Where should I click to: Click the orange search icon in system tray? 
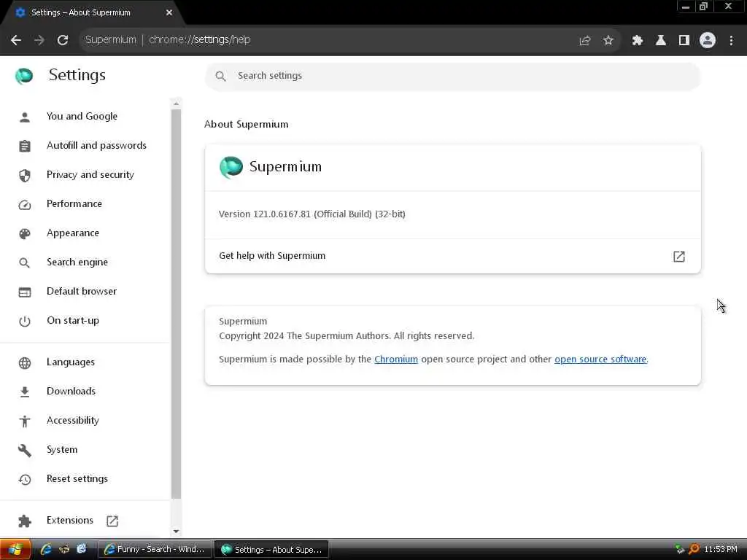[694, 550]
